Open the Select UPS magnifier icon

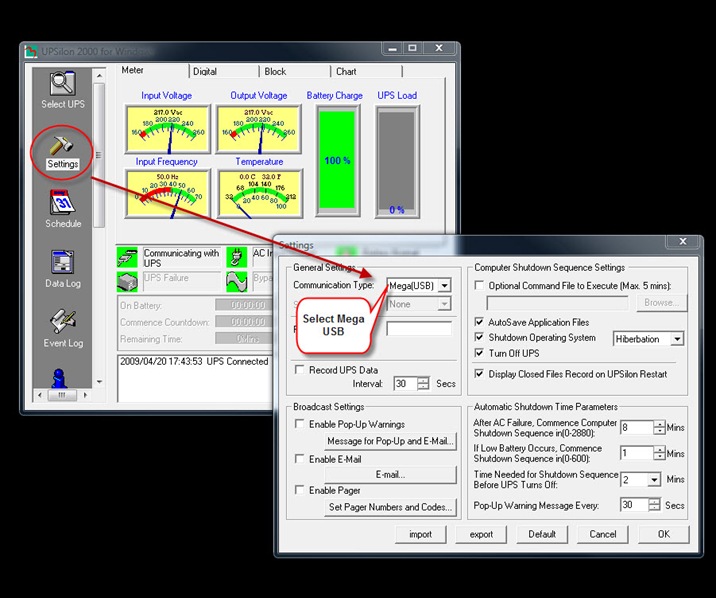[63, 84]
